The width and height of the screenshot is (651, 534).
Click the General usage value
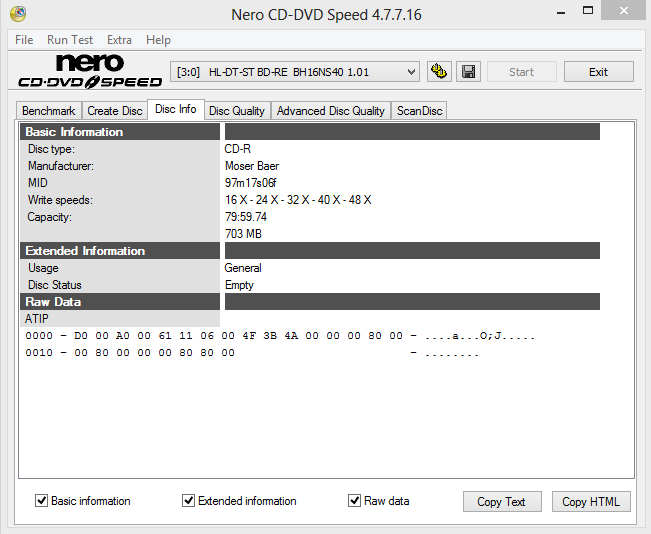click(243, 268)
